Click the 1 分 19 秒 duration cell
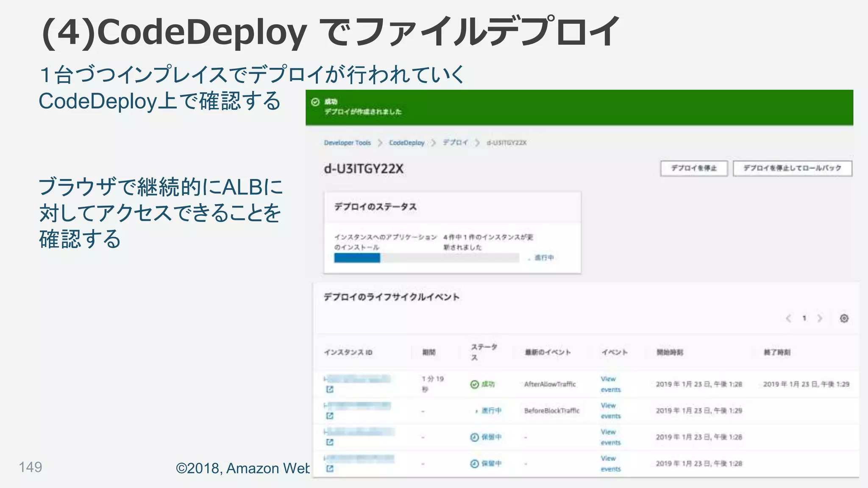The height and width of the screenshot is (488, 868). [432, 384]
